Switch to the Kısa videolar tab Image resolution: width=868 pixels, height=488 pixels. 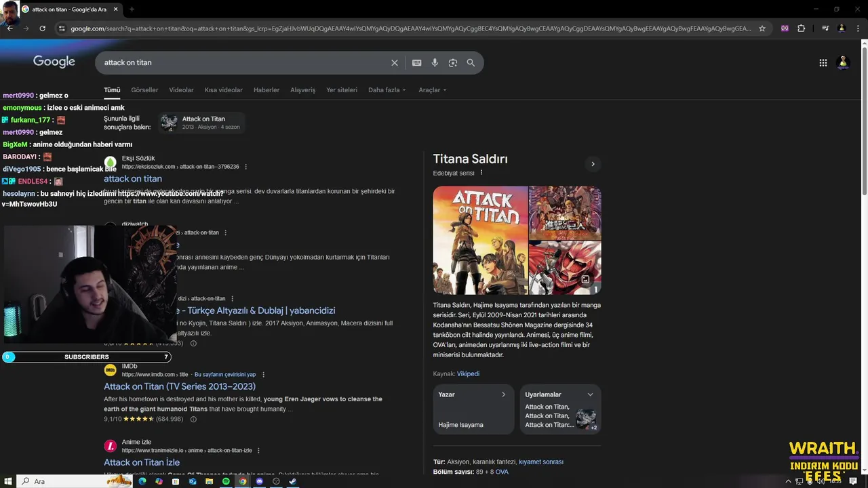pos(224,90)
